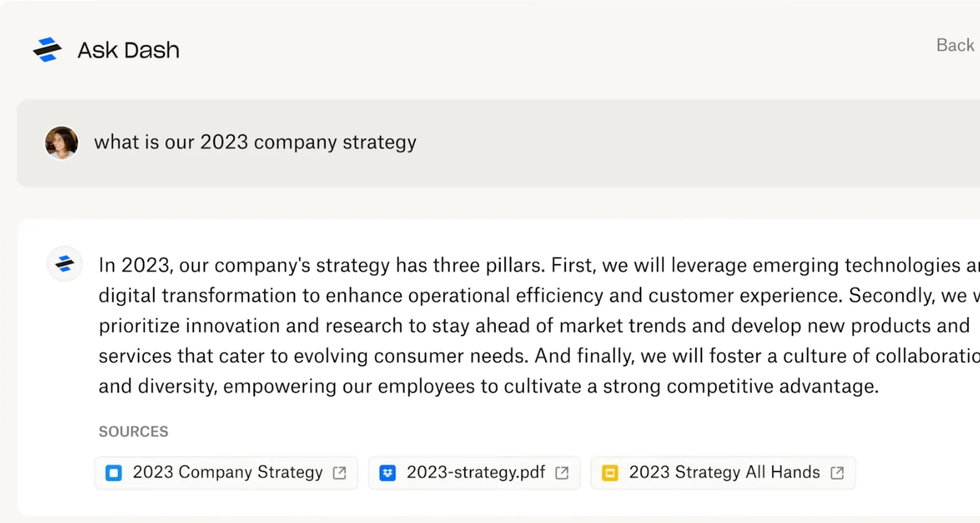Go Back from the answer view
Image resolution: width=980 pixels, height=523 pixels.
pyautogui.click(x=955, y=45)
